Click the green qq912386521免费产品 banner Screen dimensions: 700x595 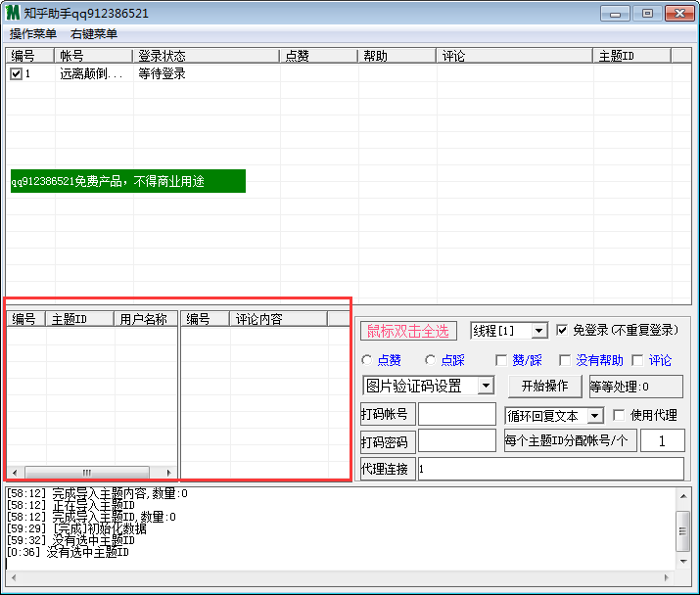click(128, 181)
